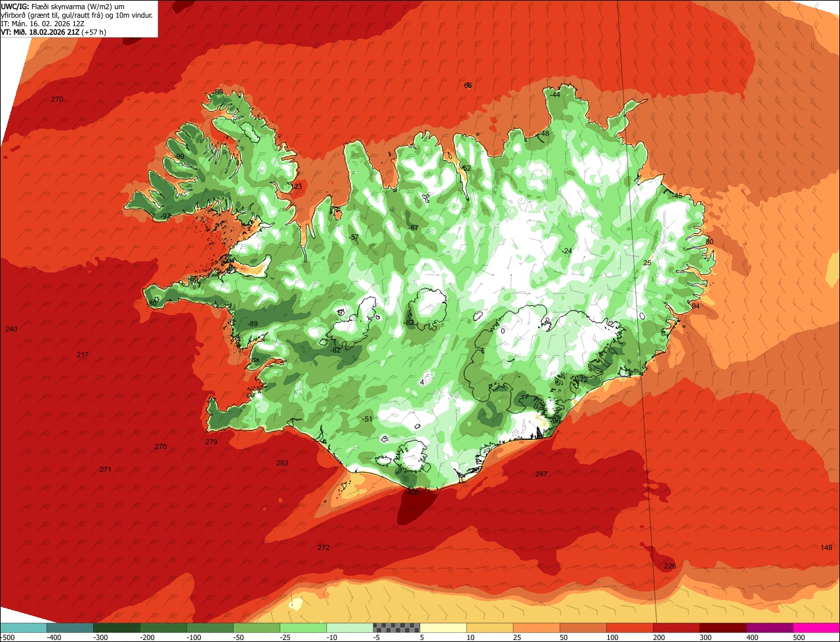Click the light green legend swatch between -25 and -10
The width and height of the screenshot is (840, 642).
303,628
